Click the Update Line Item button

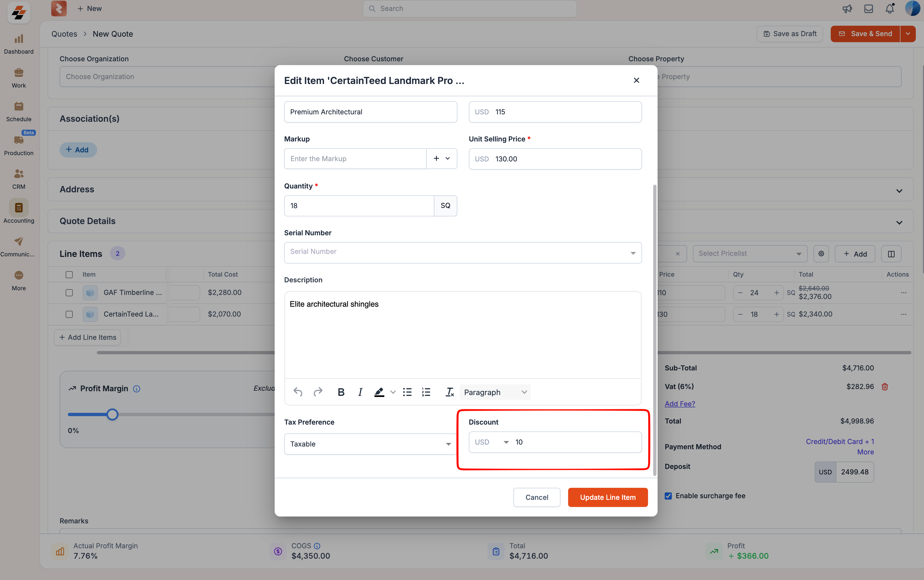point(608,497)
